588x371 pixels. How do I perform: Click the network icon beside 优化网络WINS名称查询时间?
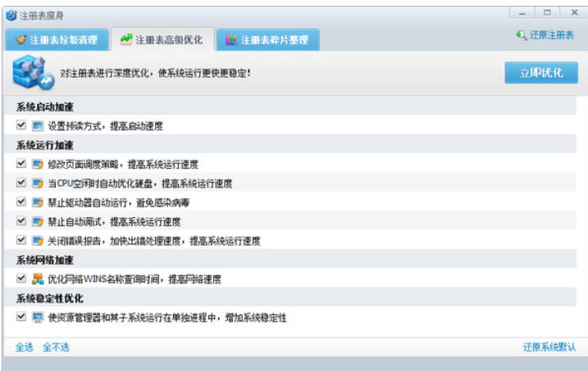(x=37, y=279)
